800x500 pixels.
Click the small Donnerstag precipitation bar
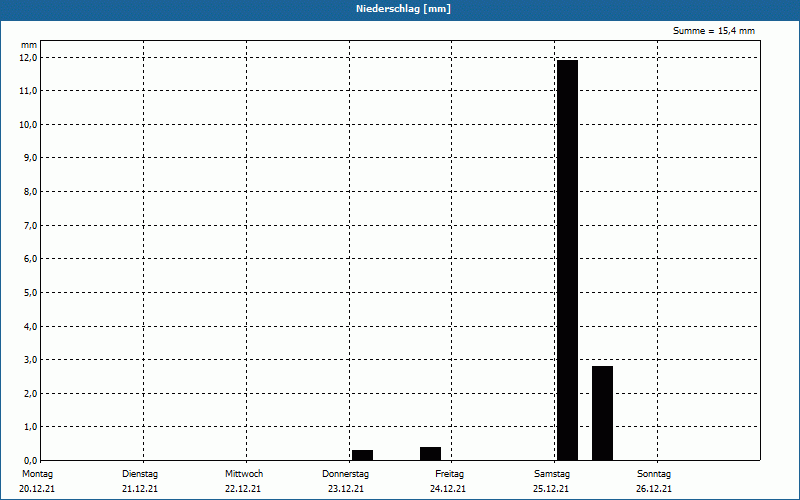coord(362,455)
